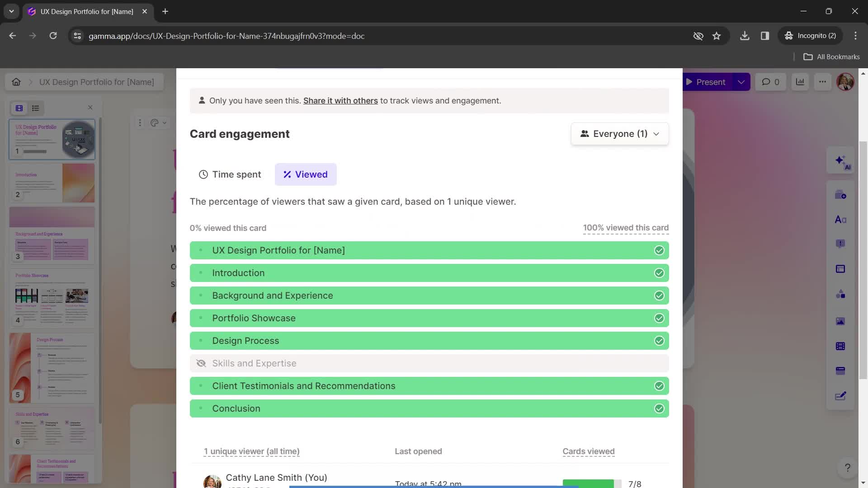This screenshot has height=488, width=868.
Task: Expand Present button dropdown arrow
Action: 741,82
